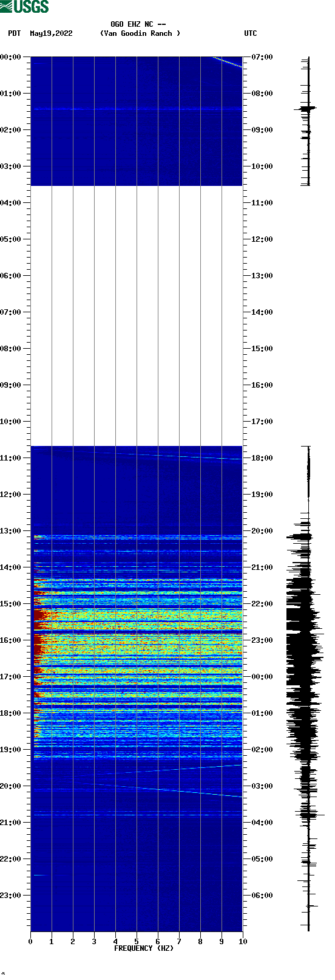Click the 11:00 UTC time label
This screenshot has width=335, height=980.
262,203
